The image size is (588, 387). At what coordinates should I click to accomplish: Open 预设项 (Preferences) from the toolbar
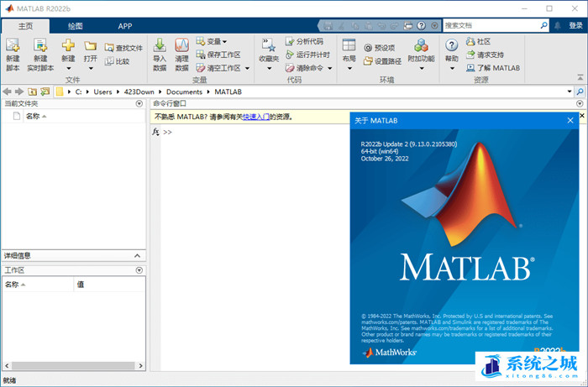coord(380,48)
